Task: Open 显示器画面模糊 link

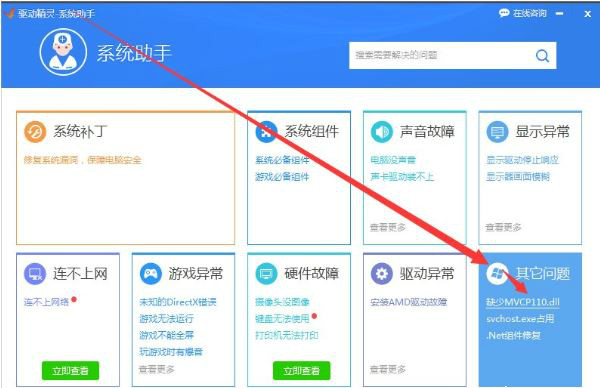Action: (518, 176)
